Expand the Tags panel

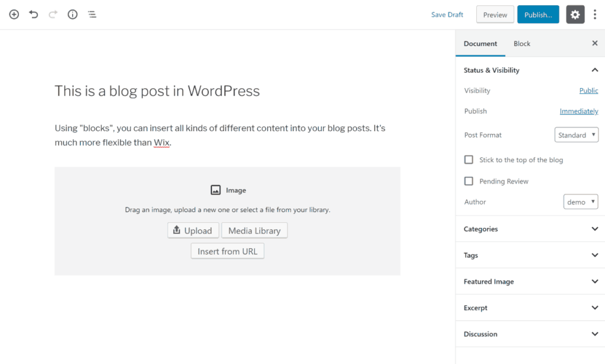(531, 255)
